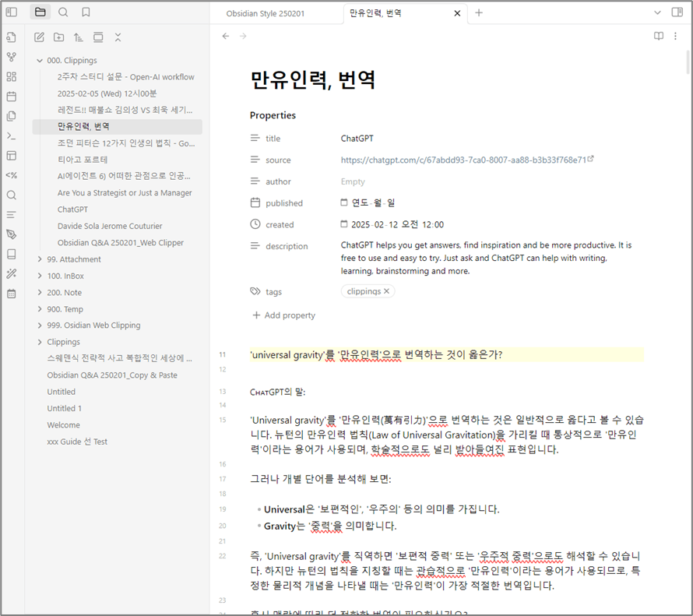This screenshot has height=616, width=693.
Task: Open graph view ribbon icon
Action: tap(12, 57)
